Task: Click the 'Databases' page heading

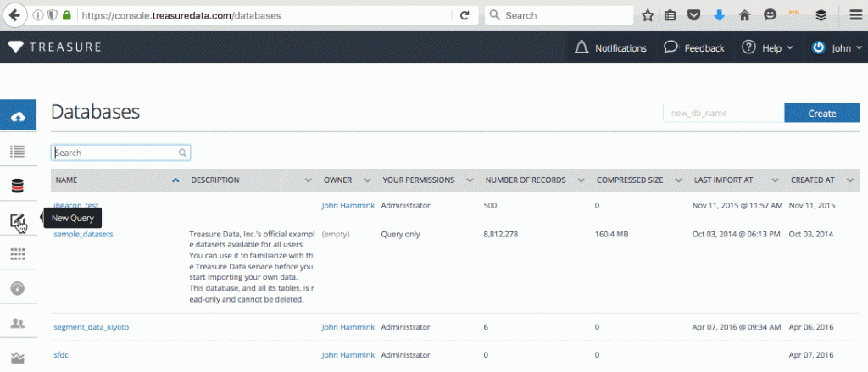Action: (95, 112)
